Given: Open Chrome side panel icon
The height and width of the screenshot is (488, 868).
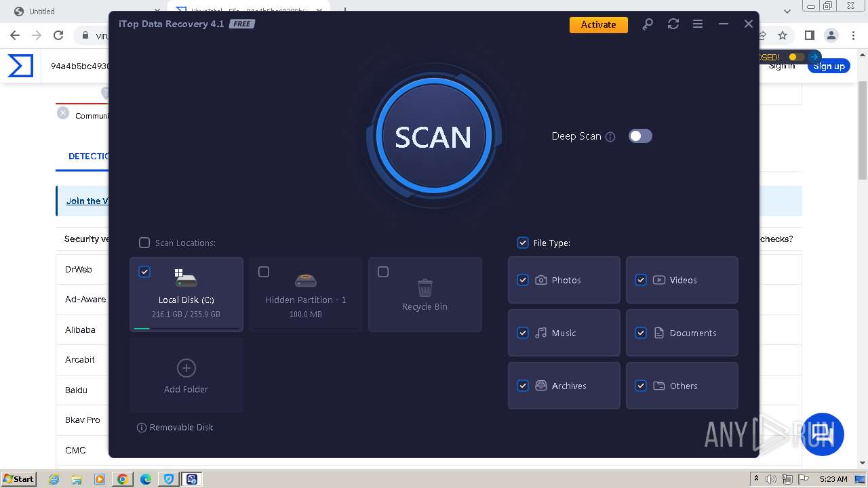Looking at the screenshot, I should pos(810,35).
